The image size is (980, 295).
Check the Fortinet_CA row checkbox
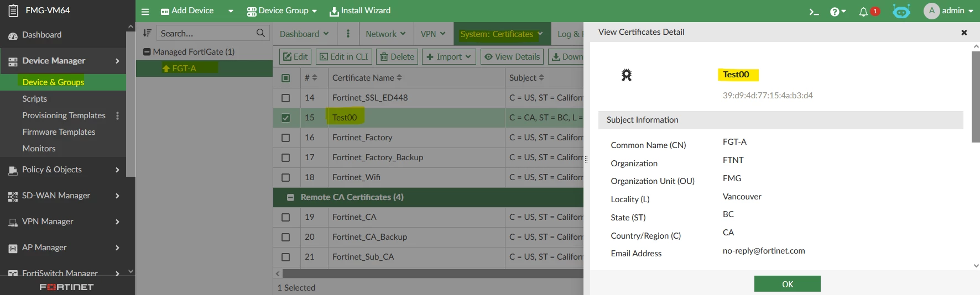click(x=285, y=217)
